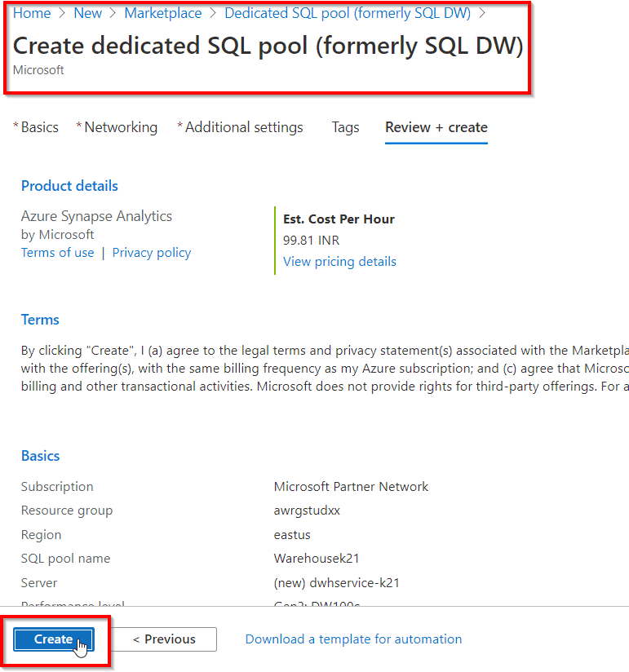Image resolution: width=629 pixels, height=672 pixels.
Task: Go to the Tags tab
Action: [345, 127]
